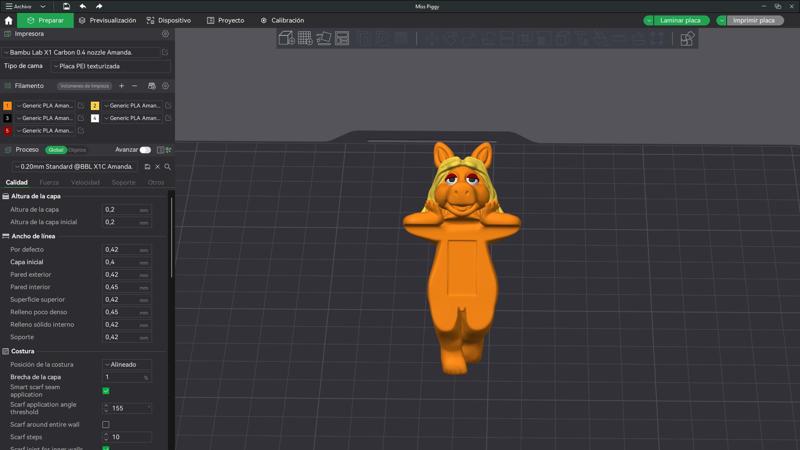
Task: Click the Volúmenes de limpieza button
Action: [84, 86]
